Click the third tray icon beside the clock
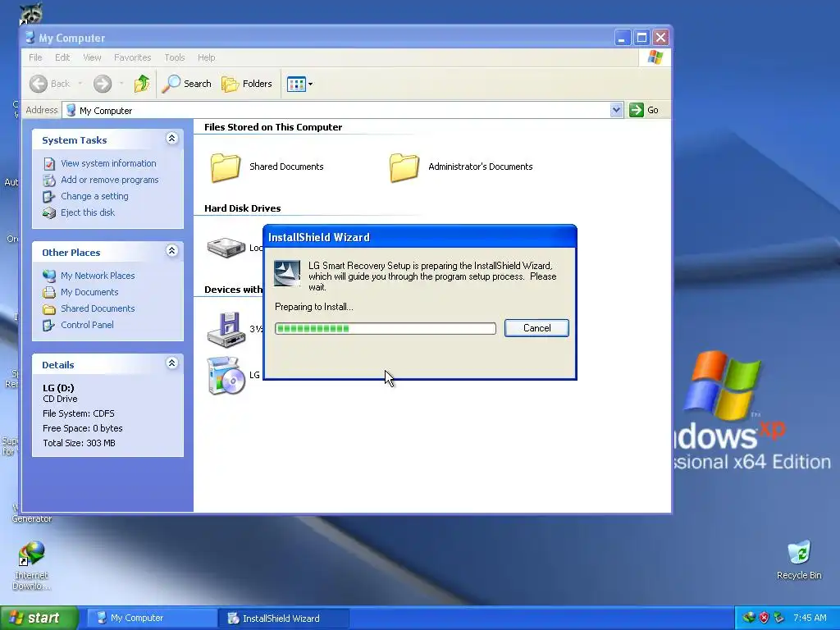 778,618
